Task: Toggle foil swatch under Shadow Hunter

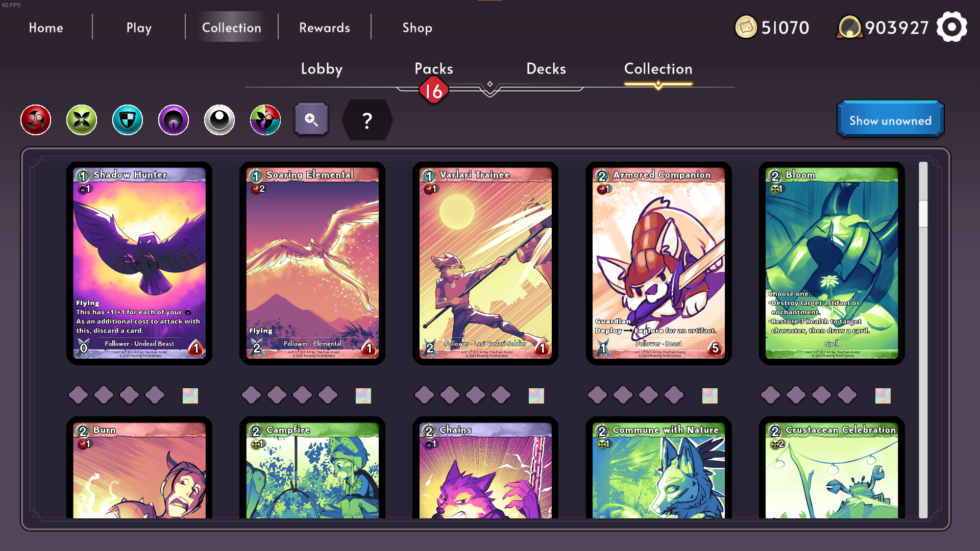Action: 190,395
